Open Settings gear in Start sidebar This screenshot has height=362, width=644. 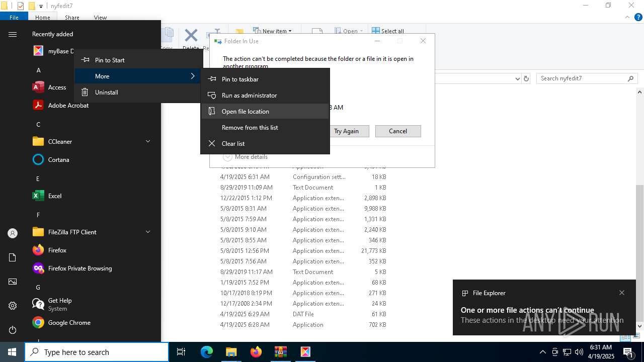tap(13, 306)
